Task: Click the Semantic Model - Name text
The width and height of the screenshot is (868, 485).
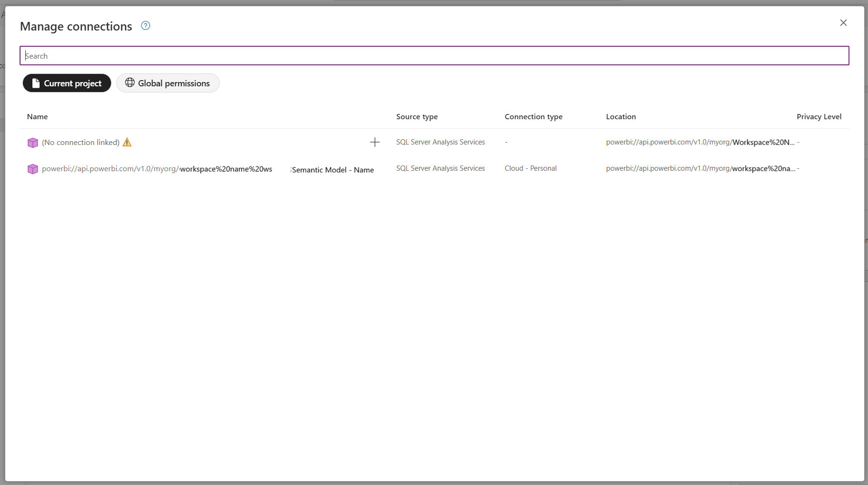Action: tap(333, 170)
